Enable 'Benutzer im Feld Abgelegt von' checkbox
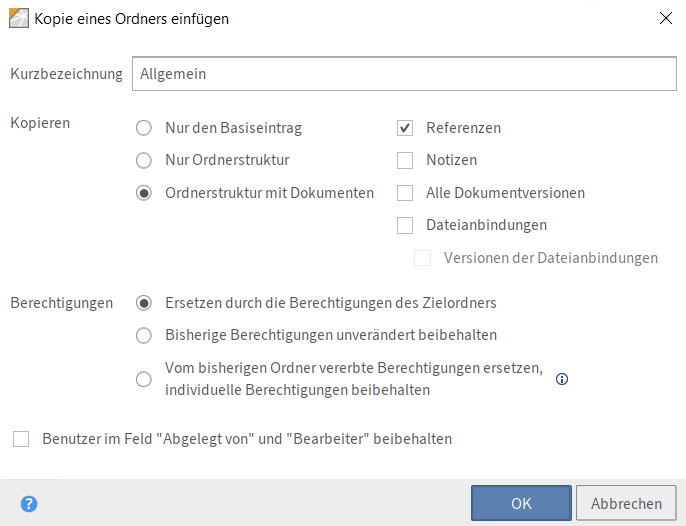This screenshot has width=686, height=526. click(x=21, y=439)
